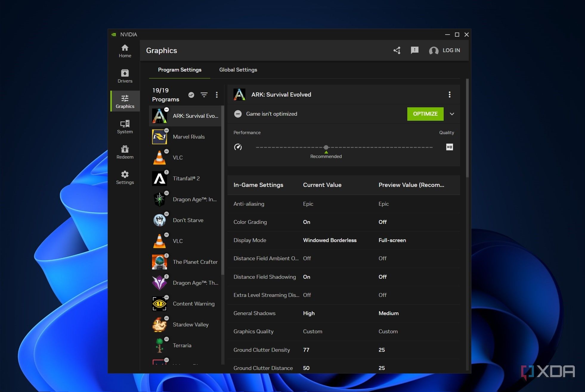Open the programs list filter options
The width and height of the screenshot is (585, 392).
[x=204, y=95]
